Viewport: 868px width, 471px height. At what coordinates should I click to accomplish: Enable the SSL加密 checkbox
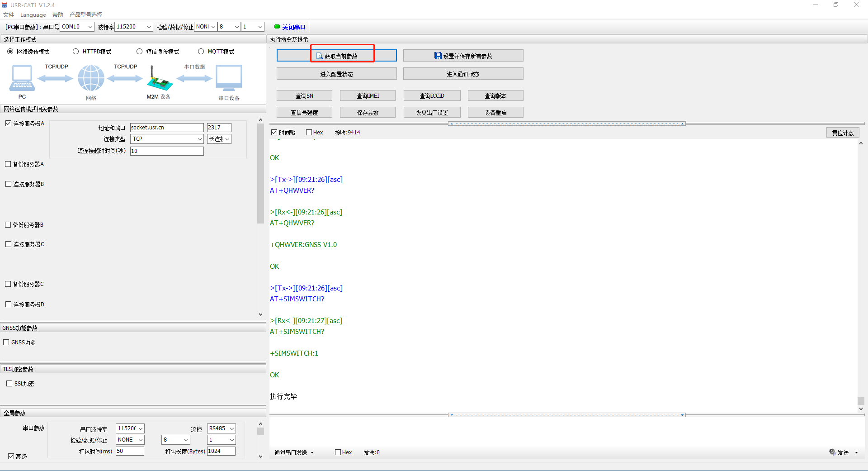click(x=9, y=384)
